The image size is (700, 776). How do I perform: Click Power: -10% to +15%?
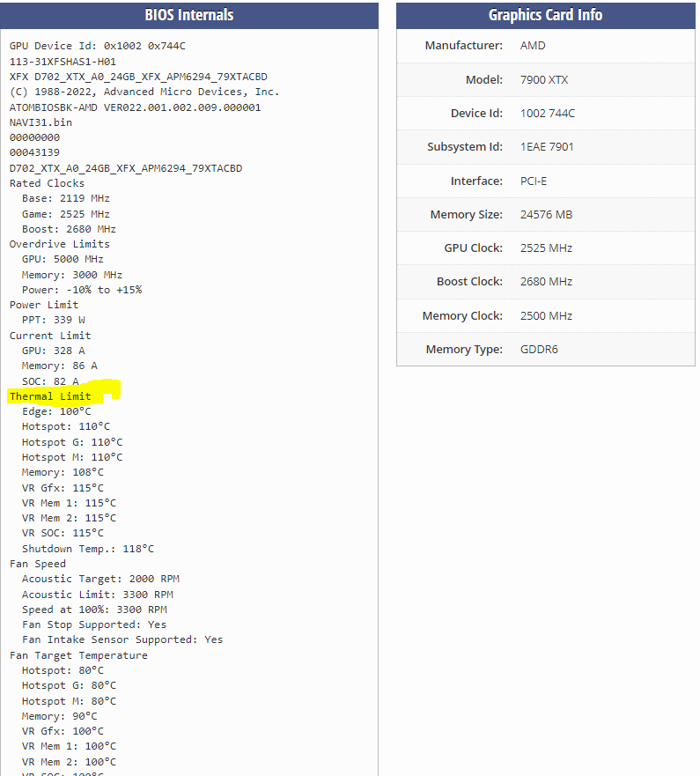82,290
